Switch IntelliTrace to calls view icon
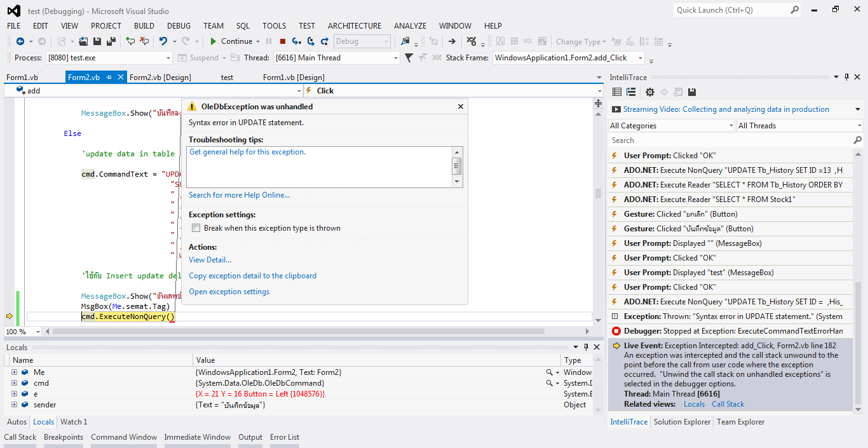This screenshot has width=868, height=448. point(630,92)
